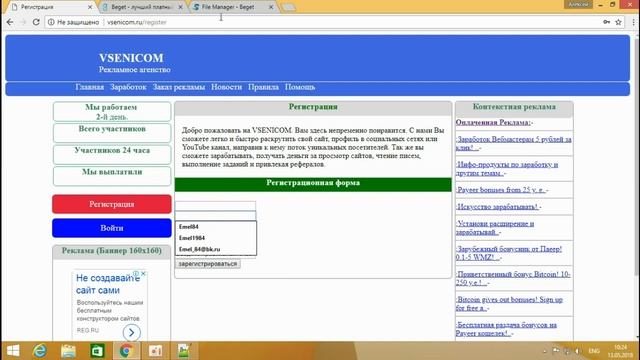Switch to Chrome in the taskbar
The image size is (640, 360).
[126, 351]
